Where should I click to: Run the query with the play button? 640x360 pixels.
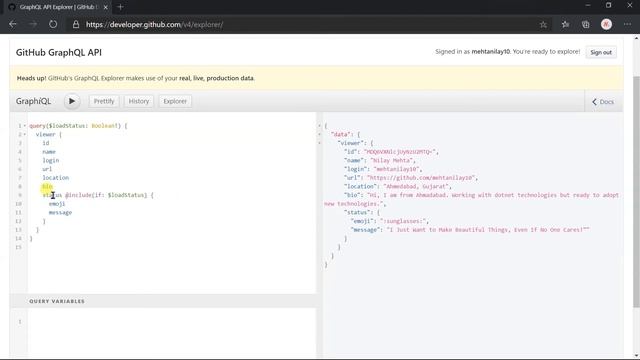72,101
